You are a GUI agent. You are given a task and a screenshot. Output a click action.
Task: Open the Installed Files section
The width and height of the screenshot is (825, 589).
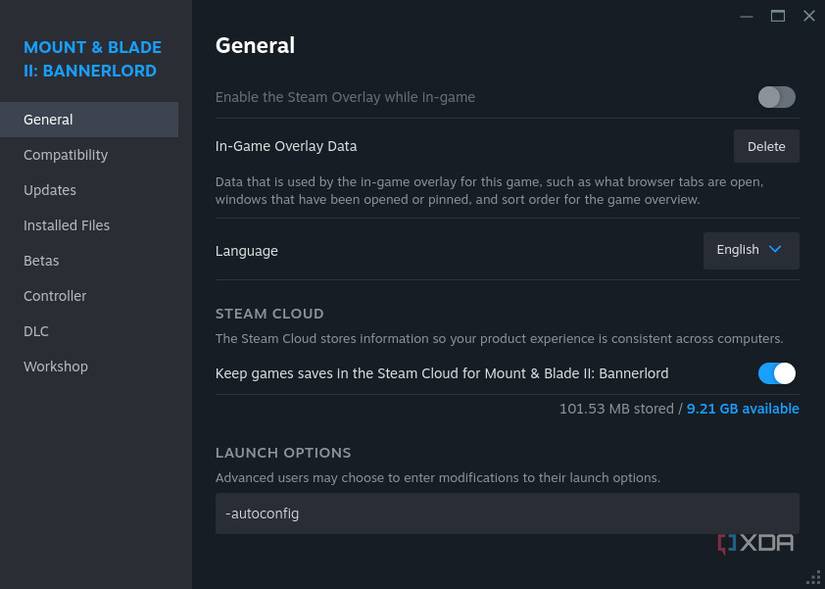tap(66, 225)
